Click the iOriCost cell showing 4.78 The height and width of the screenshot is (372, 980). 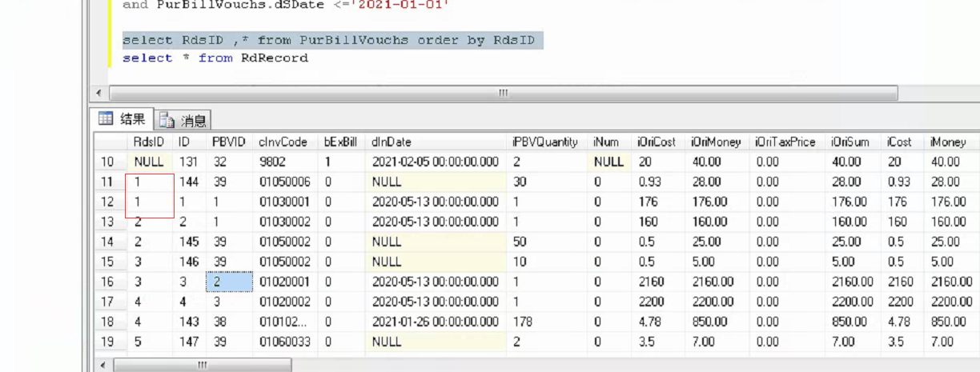point(659,322)
